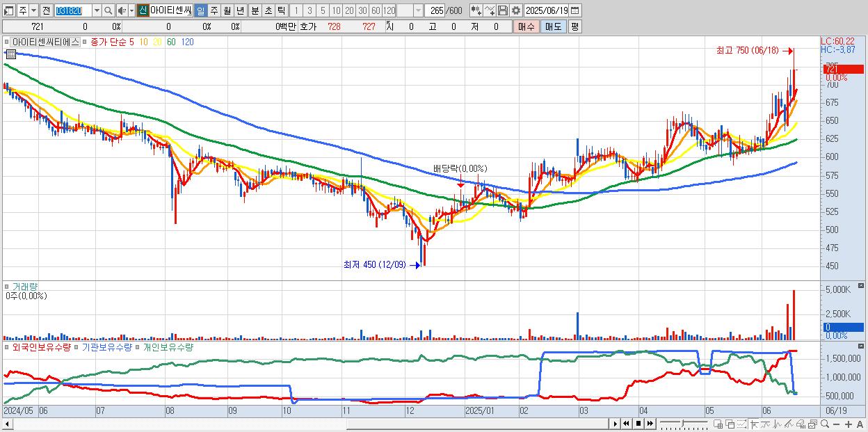
Task: Click the chart image copy icon
Action: coord(812,424)
